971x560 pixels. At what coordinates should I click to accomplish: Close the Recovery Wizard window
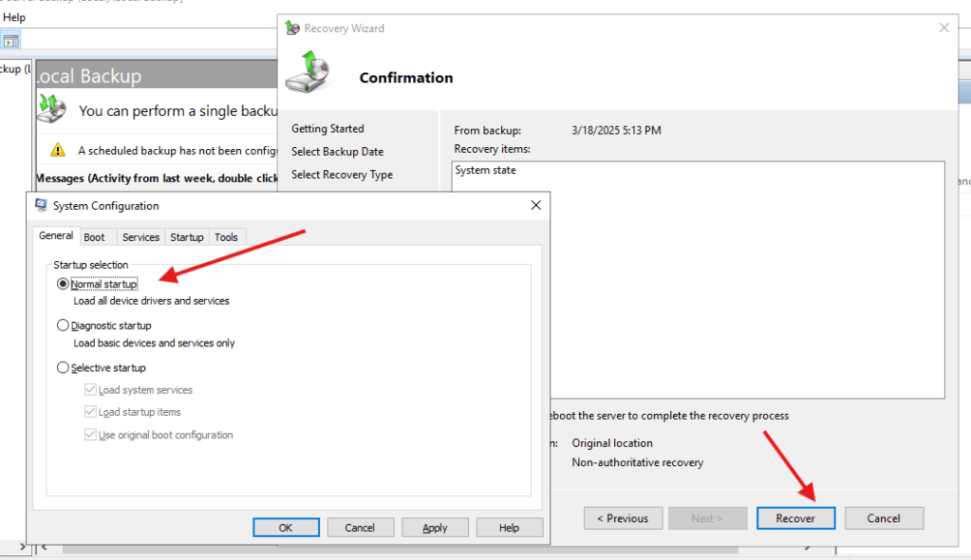click(x=943, y=28)
